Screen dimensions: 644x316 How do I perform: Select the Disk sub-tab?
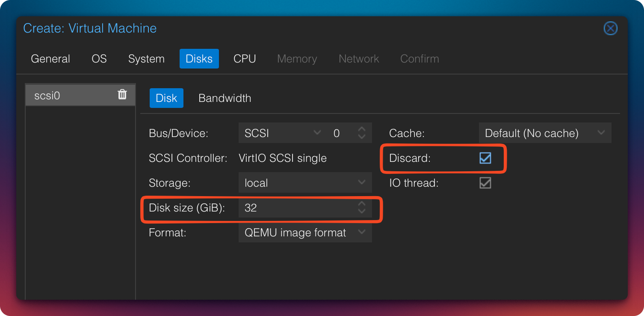click(166, 98)
